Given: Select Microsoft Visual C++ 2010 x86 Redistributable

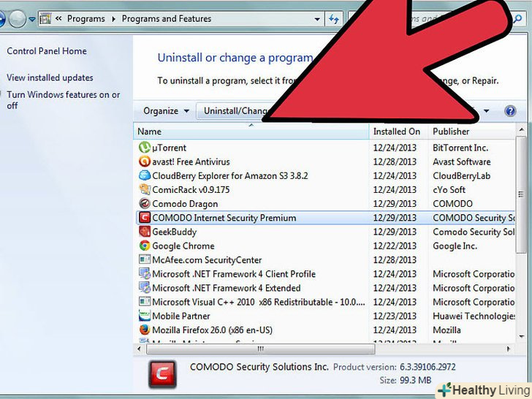Looking at the screenshot, I should pos(259,302).
